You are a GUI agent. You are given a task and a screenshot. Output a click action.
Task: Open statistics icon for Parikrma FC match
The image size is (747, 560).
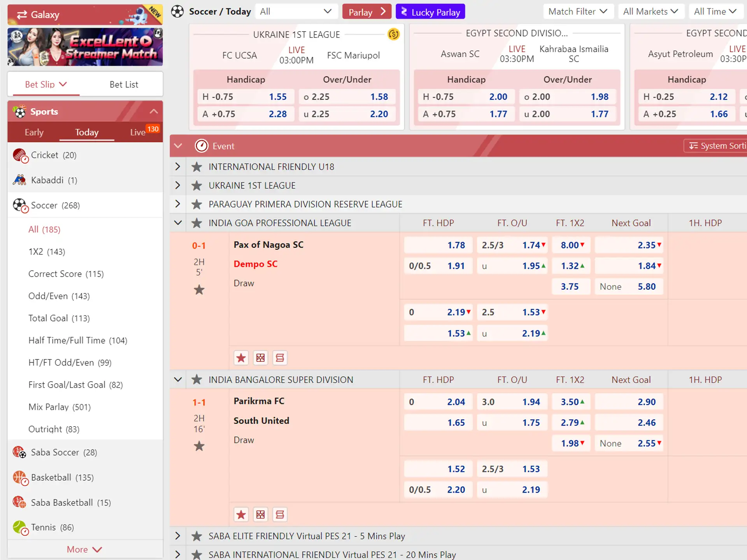click(260, 514)
